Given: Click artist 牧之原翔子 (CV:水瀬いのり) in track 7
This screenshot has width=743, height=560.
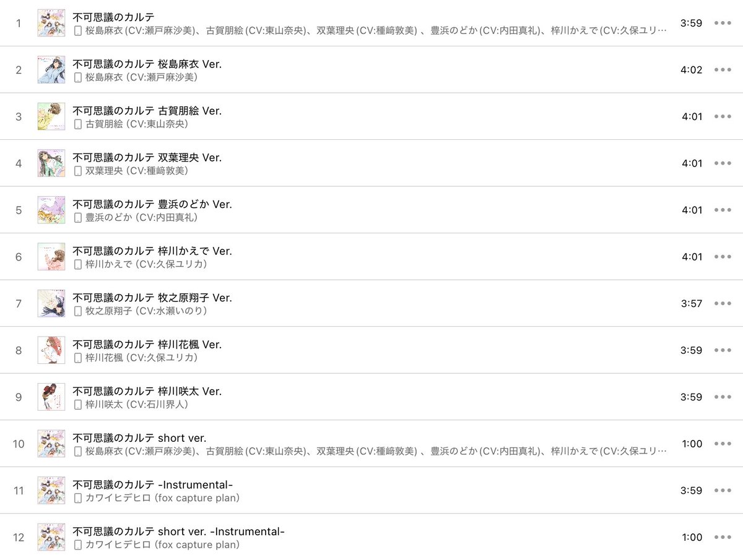Looking at the screenshot, I should [x=146, y=311].
